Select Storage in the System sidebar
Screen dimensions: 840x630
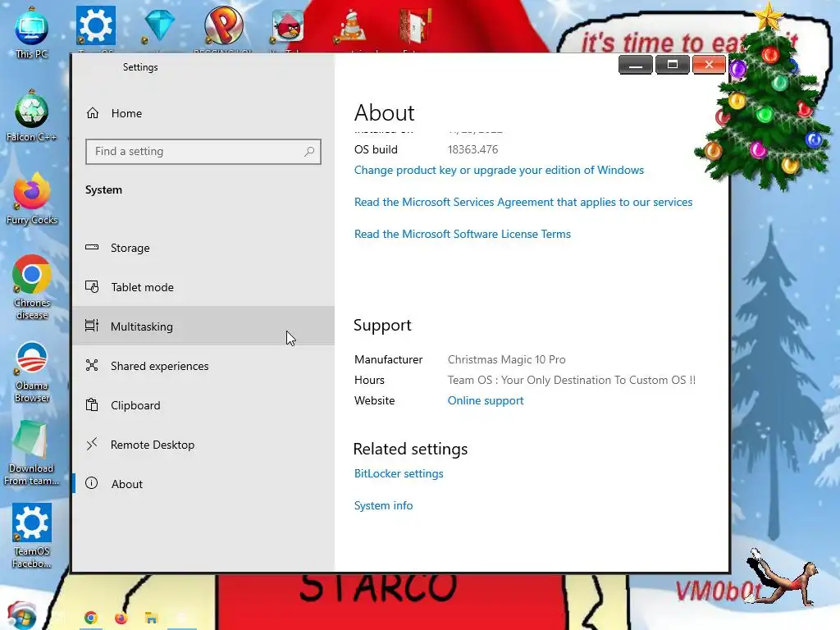pyautogui.click(x=203, y=248)
